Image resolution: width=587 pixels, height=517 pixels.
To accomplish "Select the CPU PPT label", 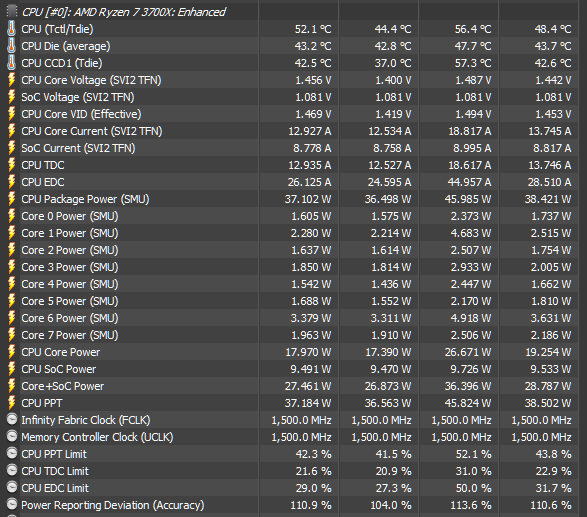I will click(x=42, y=404).
